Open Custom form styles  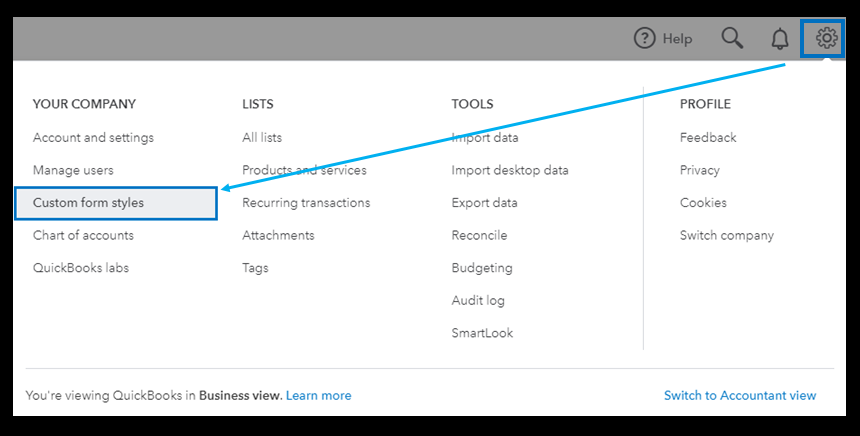(88, 203)
